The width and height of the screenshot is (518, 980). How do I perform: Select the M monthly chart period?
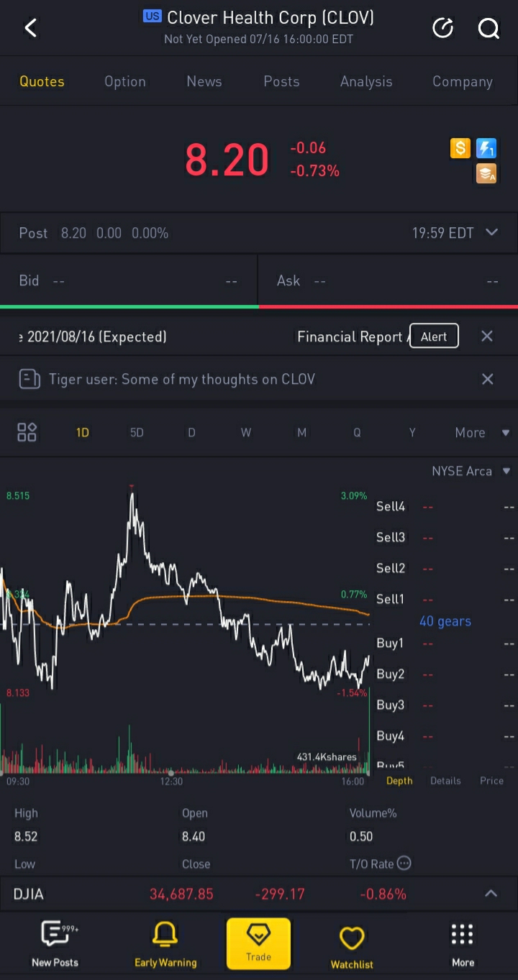tap(301, 432)
